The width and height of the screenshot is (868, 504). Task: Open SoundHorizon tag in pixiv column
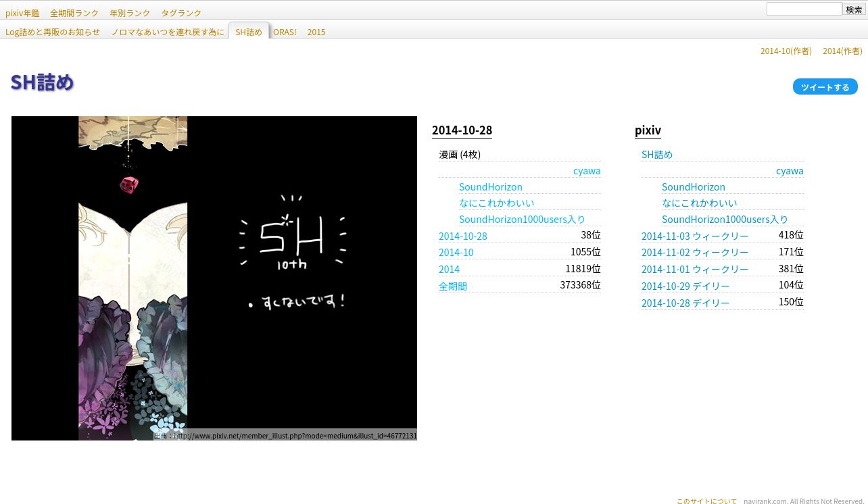point(694,186)
